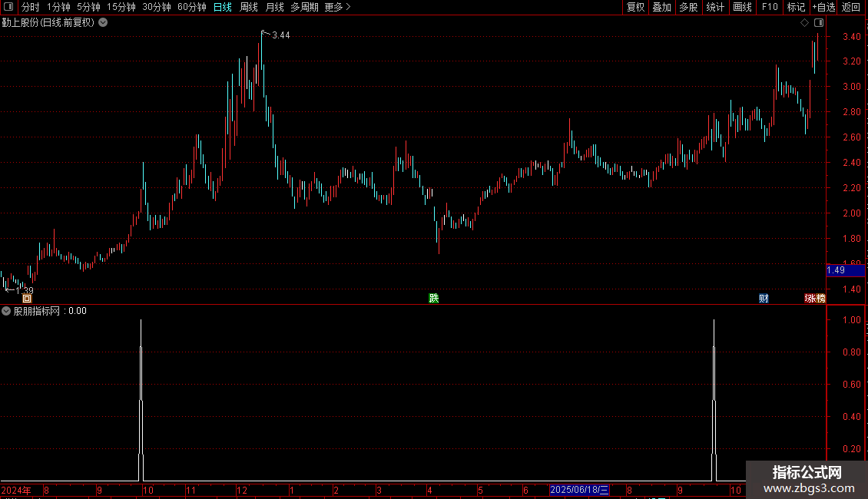
Task: Click the 标记 mark button
Action: [796, 7]
